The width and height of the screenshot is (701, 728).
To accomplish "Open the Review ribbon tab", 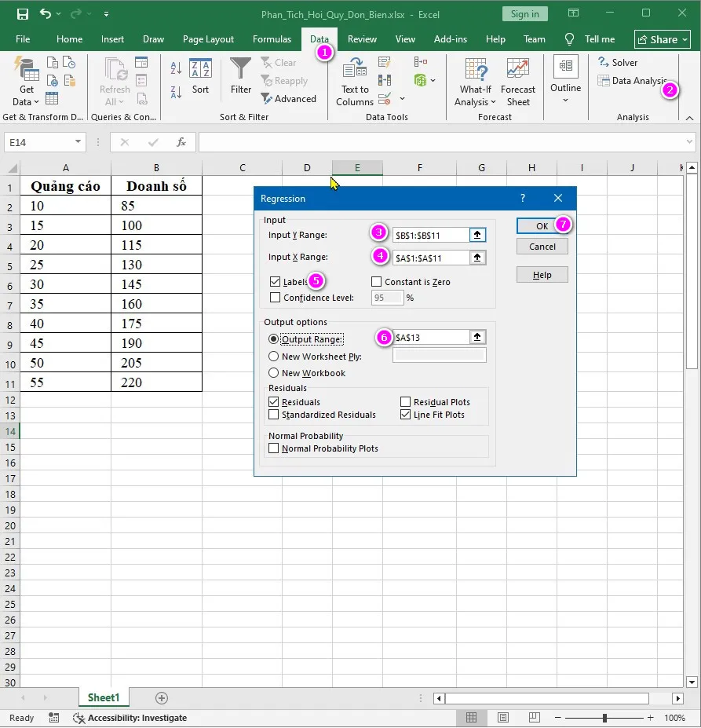I will [x=362, y=38].
